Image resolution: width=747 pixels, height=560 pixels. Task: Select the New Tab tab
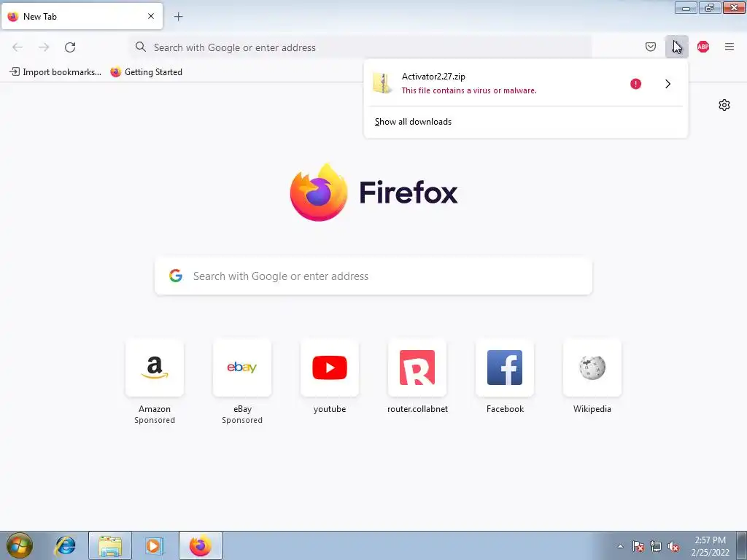pos(82,16)
